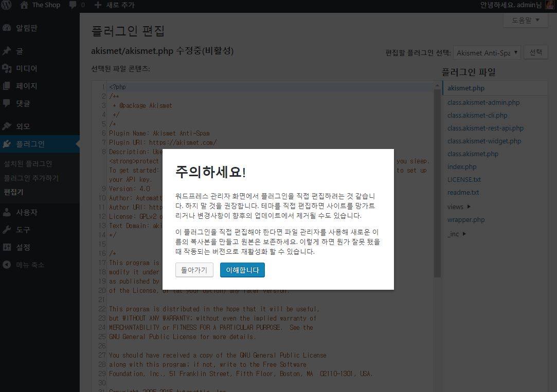
Task: Click the 댓글 comment icon in the sidebar
Action: point(7,103)
